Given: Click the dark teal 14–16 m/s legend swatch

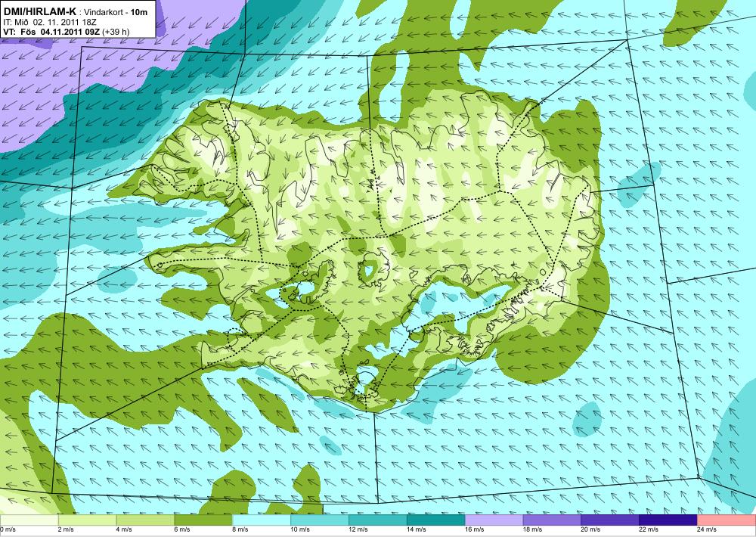Looking at the screenshot, I should click(x=436, y=520).
